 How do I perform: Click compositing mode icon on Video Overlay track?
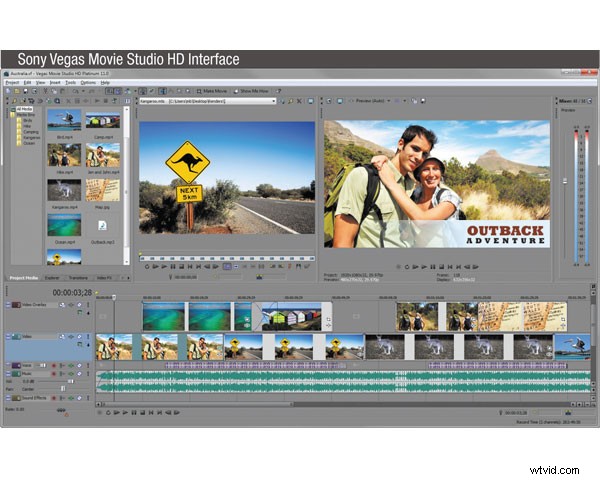(x=80, y=312)
